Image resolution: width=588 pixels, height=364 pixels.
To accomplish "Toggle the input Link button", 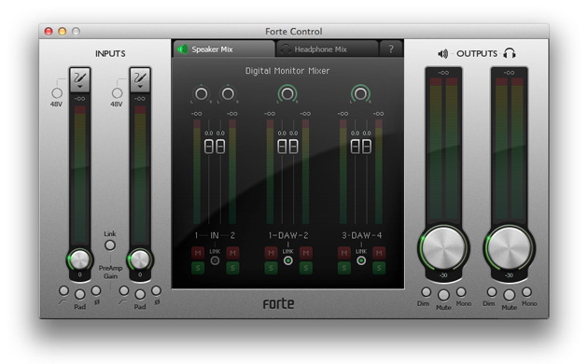I will [110, 245].
